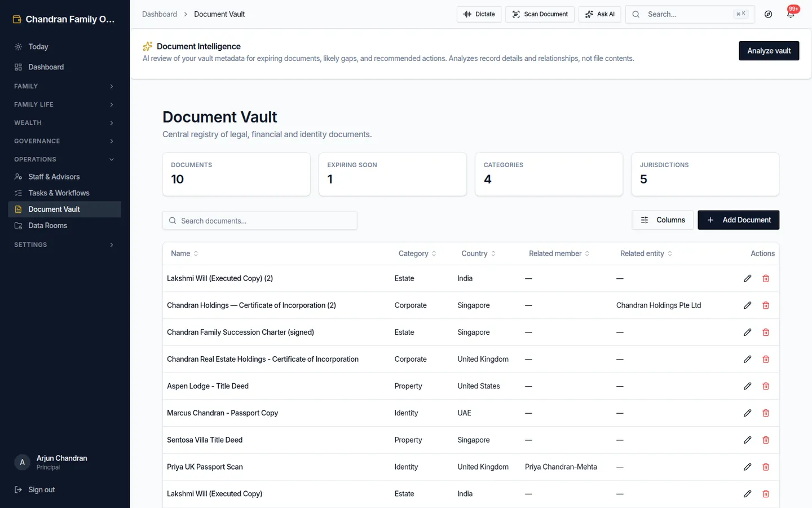The width and height of the screenshot is (812, 508).
Task: Open Tasks & Workflows page
Action: [64, 193]
